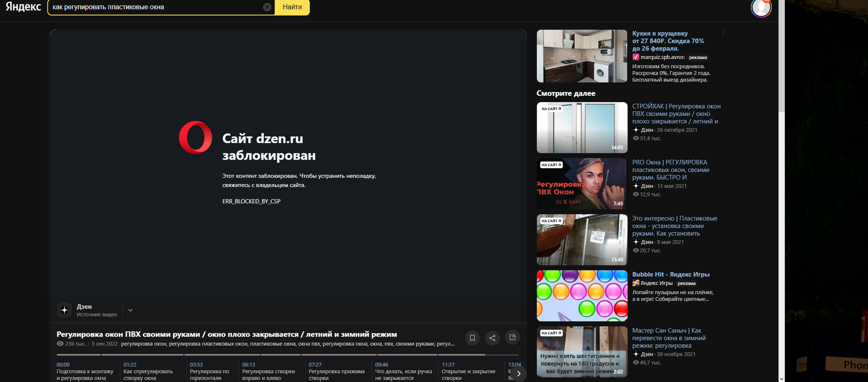Click the Смотрите далее heading

coord(566,93)
